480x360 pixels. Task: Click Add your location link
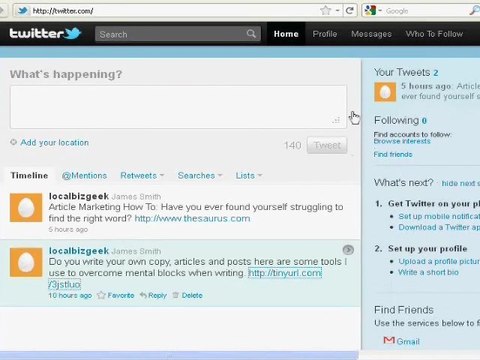pyautogui.click(x=55, y=142)
